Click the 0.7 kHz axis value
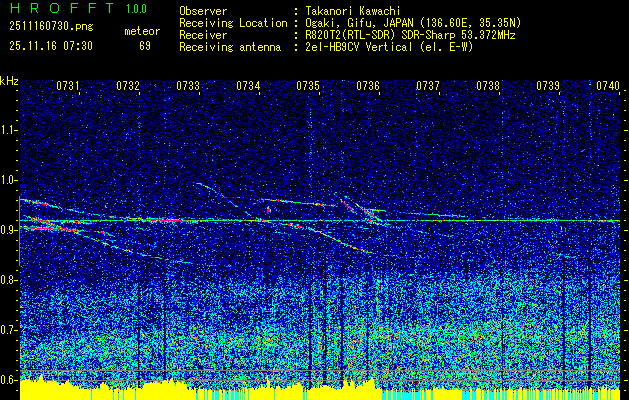629x400 pixels. tap(8, 330)
